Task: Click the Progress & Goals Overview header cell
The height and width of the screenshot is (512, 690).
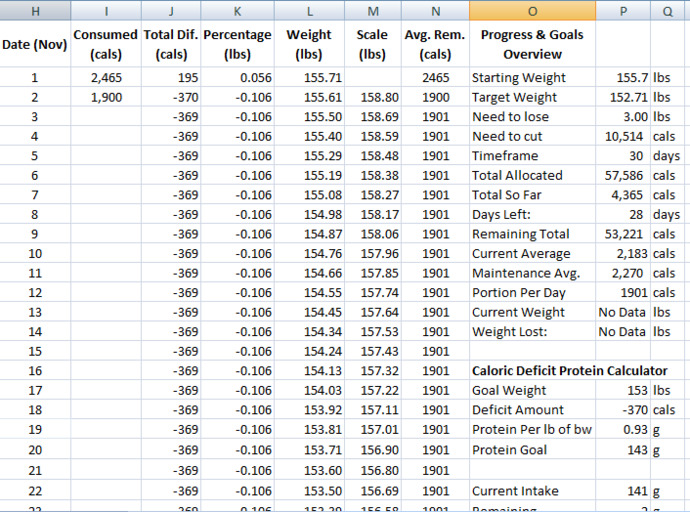Action: [532, 44]
